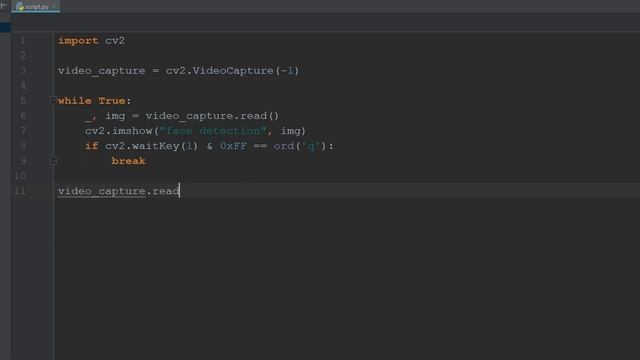Click 'ord' function on line 8
This screenshot has width=640, height=360.
pyautogui.click(x=284, y=146)
